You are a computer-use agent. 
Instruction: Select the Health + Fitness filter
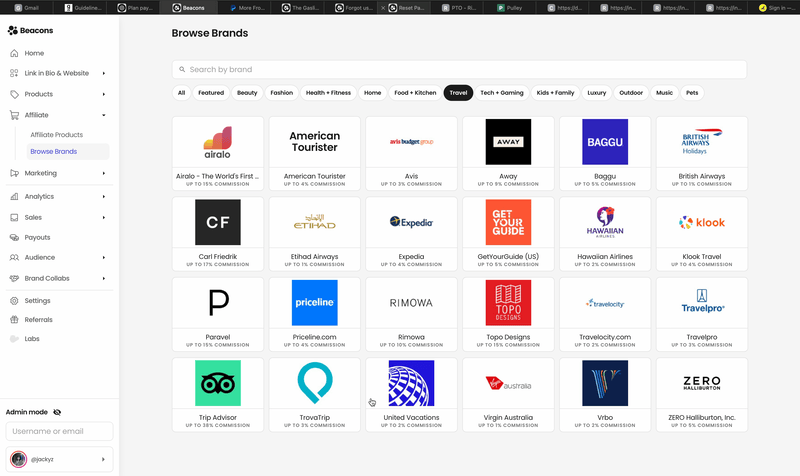[328, 93]
